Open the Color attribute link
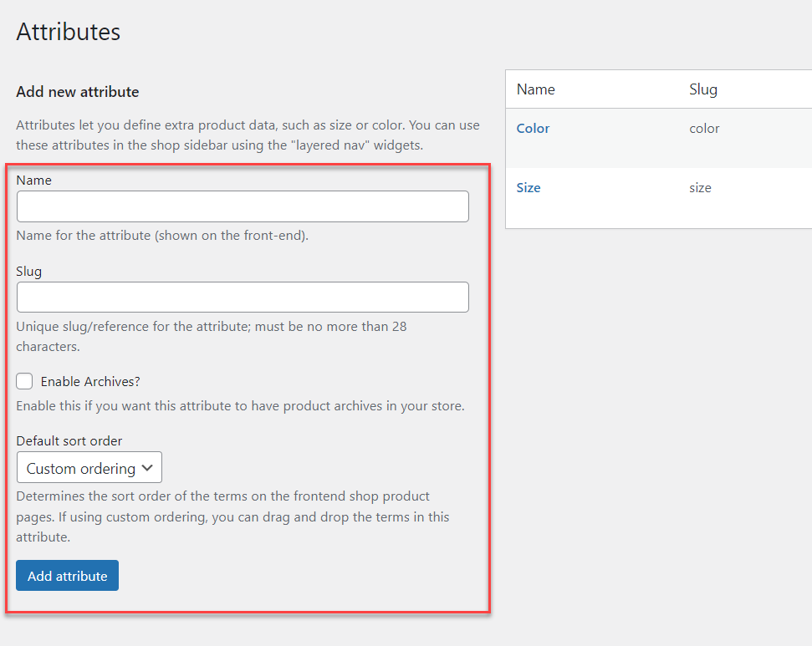Screen dimensions: 812x646 533,129
